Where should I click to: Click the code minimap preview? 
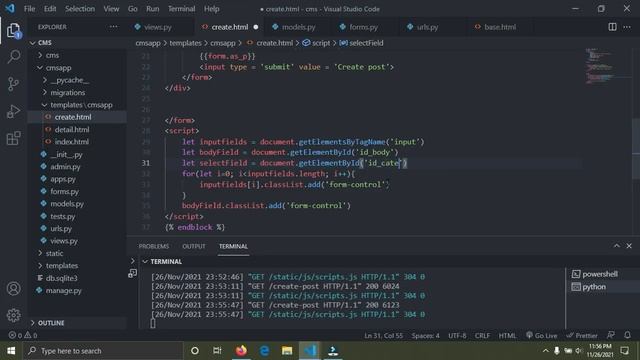point(599,66)
